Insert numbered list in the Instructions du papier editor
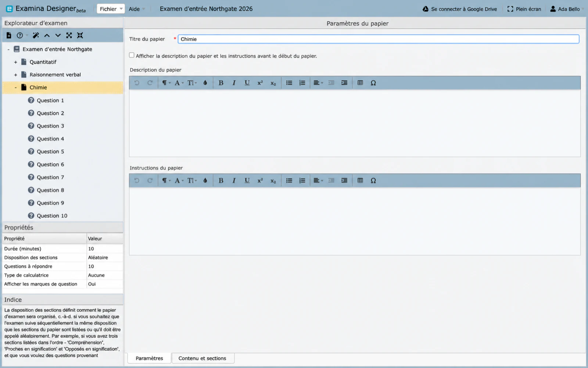 tap(302, 181)
